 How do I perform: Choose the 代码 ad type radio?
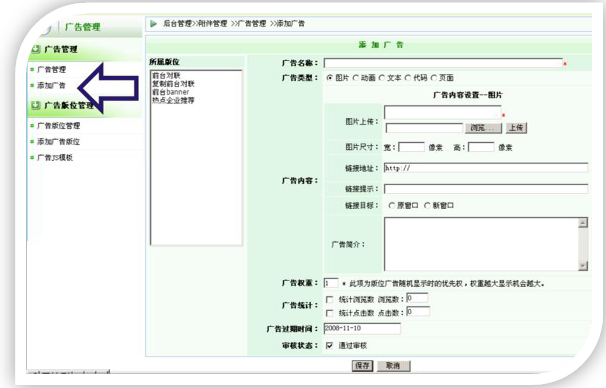tap(408, 78)
